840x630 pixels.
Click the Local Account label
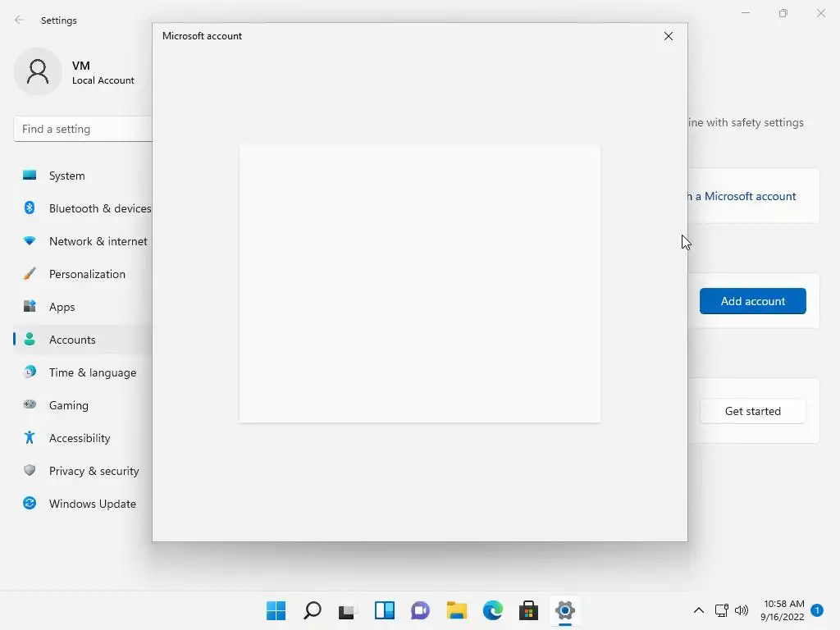103,80
